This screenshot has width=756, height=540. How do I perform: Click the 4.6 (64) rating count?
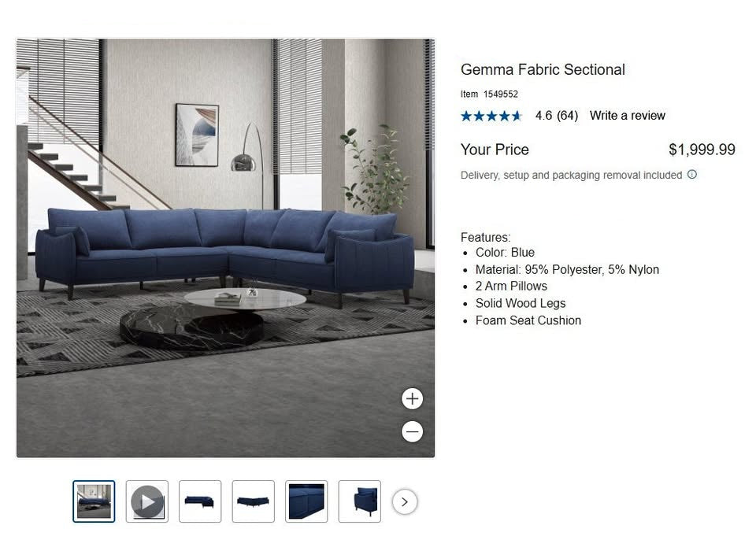click(557, 116)
